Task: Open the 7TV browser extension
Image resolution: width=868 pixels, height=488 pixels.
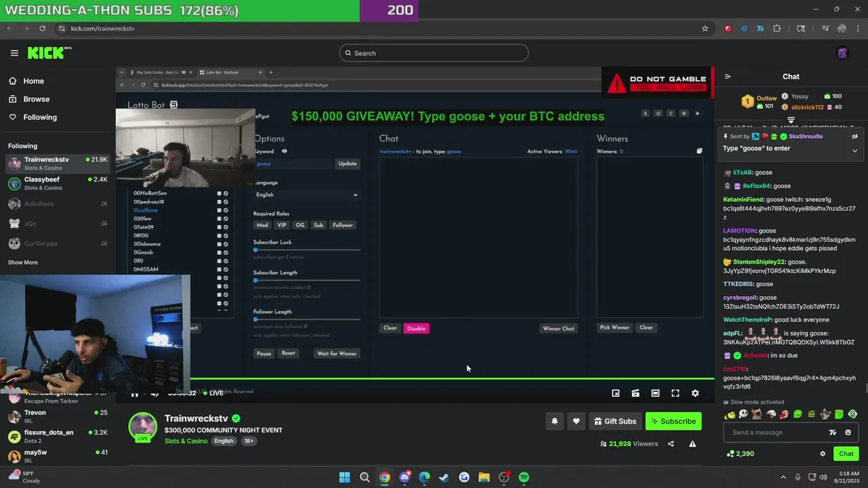Action: point(760,28)
